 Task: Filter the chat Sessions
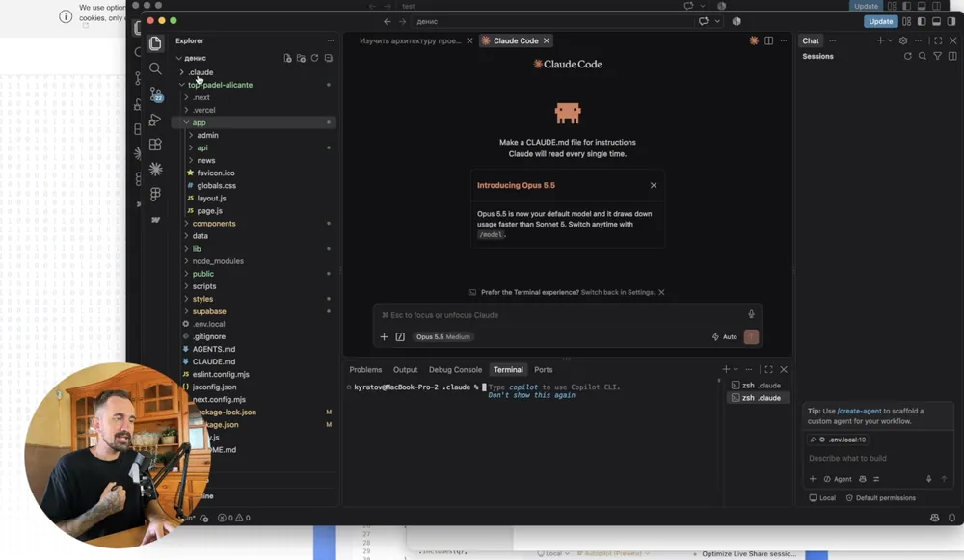pos(938,56)
